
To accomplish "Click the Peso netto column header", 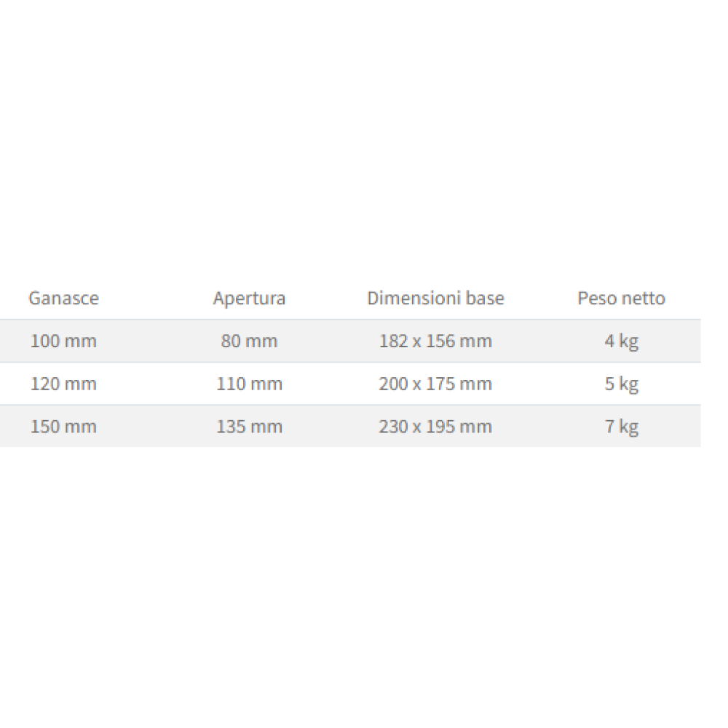I will point(621,298).
